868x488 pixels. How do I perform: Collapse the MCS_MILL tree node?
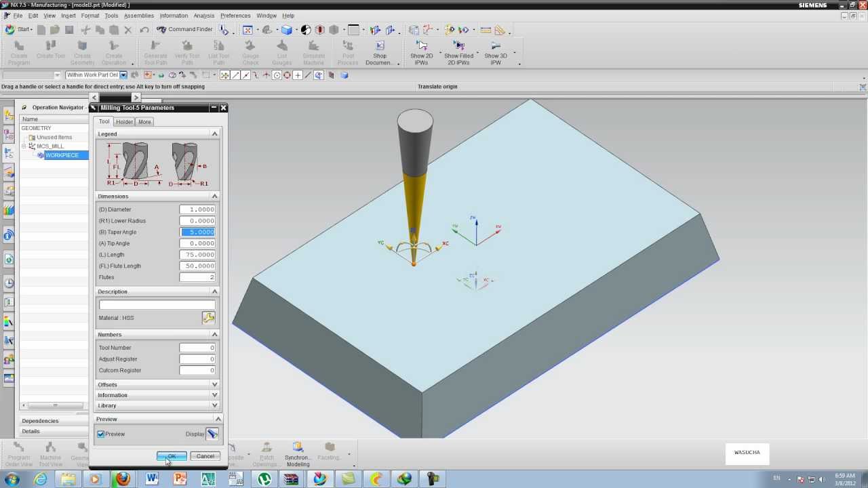tap(24, 146)
